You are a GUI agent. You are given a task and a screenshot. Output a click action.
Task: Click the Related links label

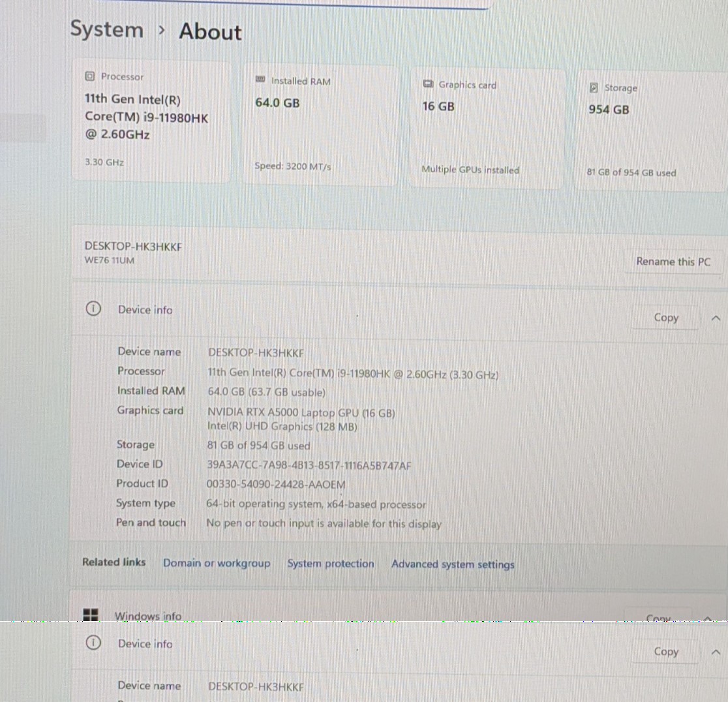(x=114, y=562)
